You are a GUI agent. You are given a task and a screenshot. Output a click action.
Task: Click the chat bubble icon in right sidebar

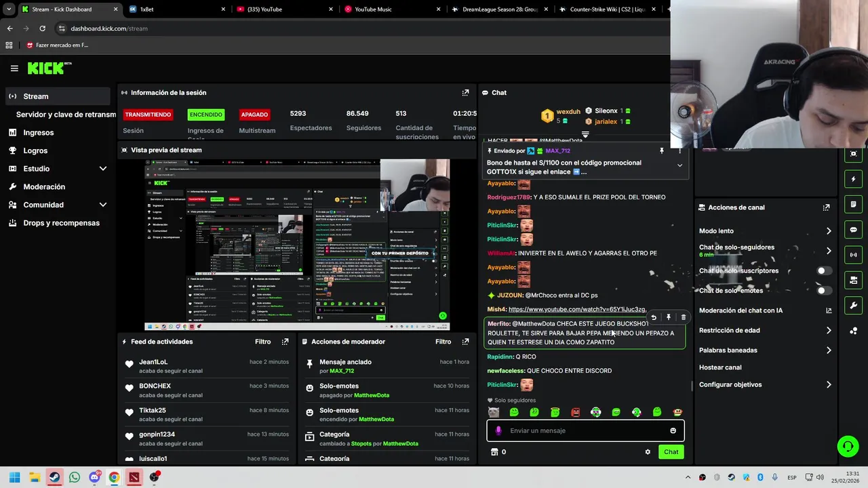(x=853, y=230)
